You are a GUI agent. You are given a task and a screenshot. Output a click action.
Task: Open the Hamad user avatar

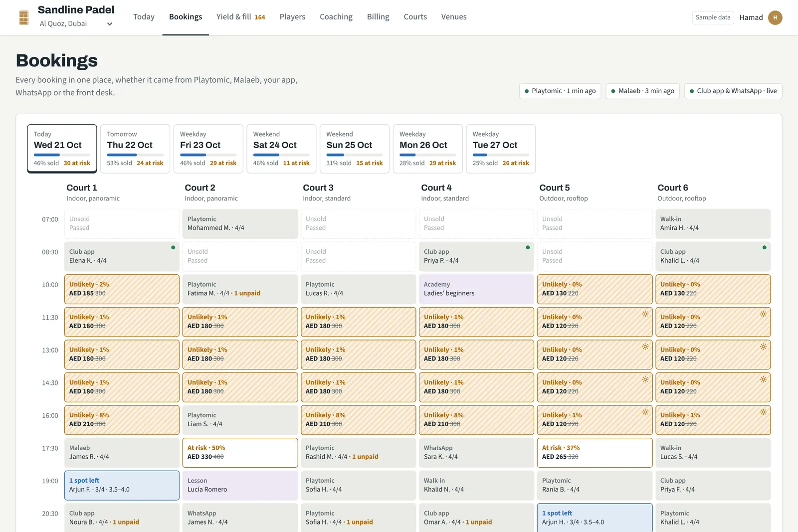(775, 17)
